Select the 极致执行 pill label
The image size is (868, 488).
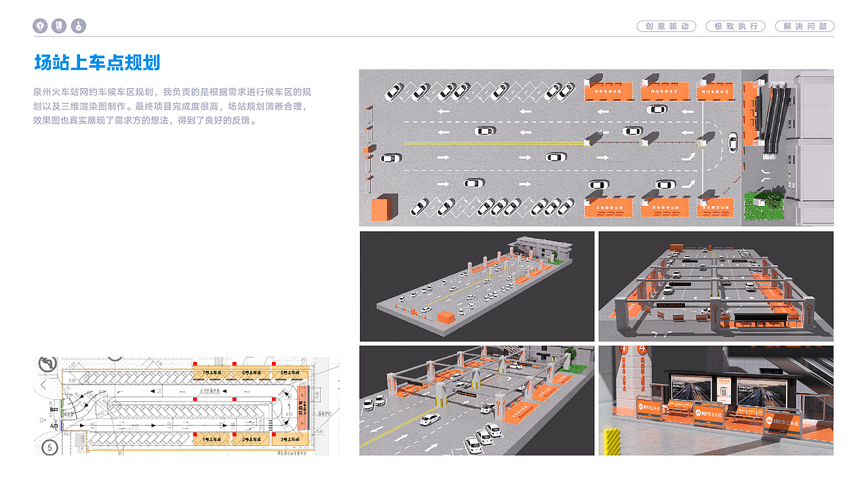tap(736, 26)
